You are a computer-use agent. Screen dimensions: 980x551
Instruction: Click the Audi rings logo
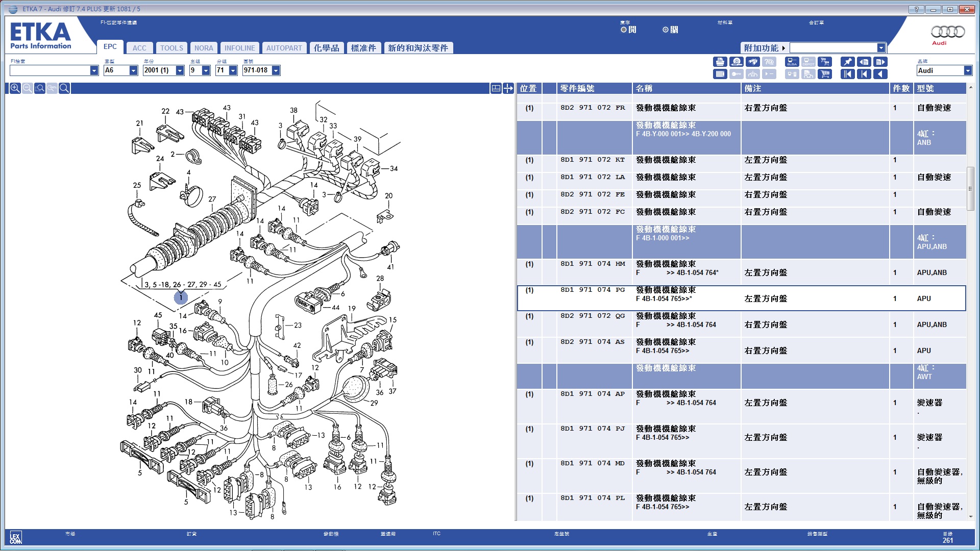[948, 32]
